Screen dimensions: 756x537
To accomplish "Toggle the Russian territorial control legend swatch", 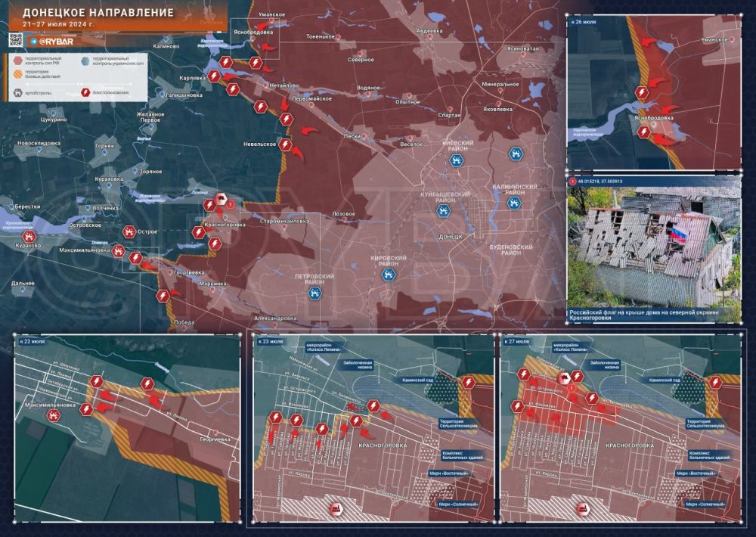I will [x=17, y=61].
